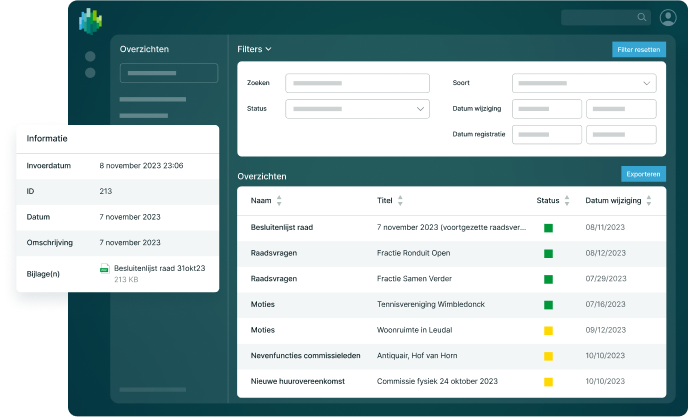Viewport: 688px width, 417px height.
Task: Click the ID value 213
Action: 106,191
